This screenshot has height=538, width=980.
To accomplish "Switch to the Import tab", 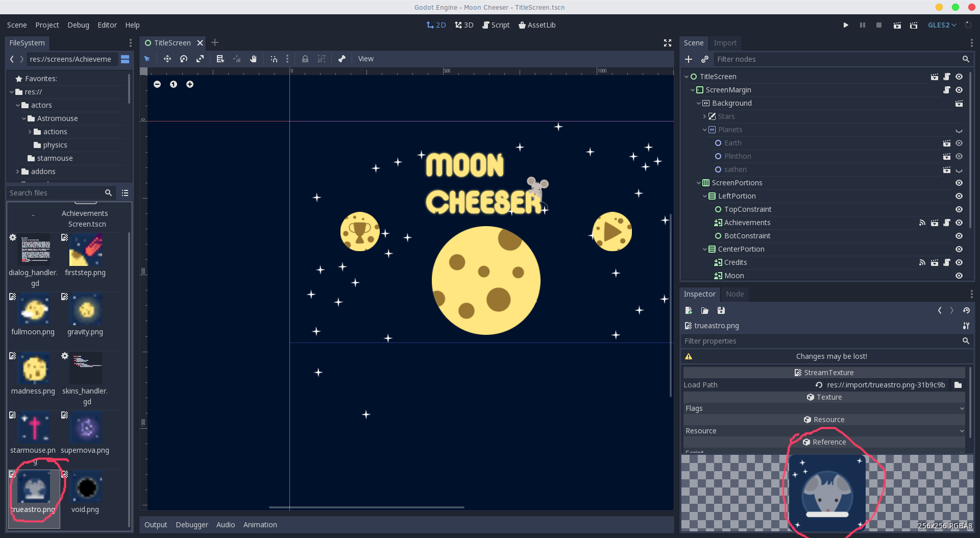I will tap(725, 43).
